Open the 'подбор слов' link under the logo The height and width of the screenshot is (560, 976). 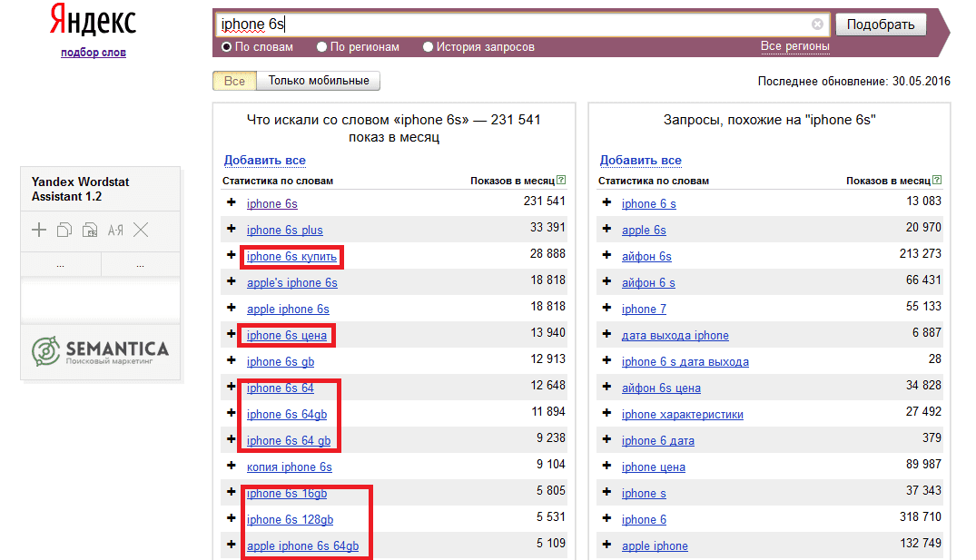[94, 53]
